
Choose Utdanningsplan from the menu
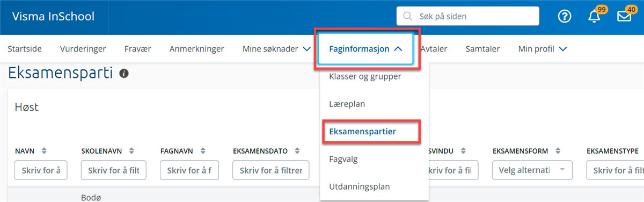point(359,187)
